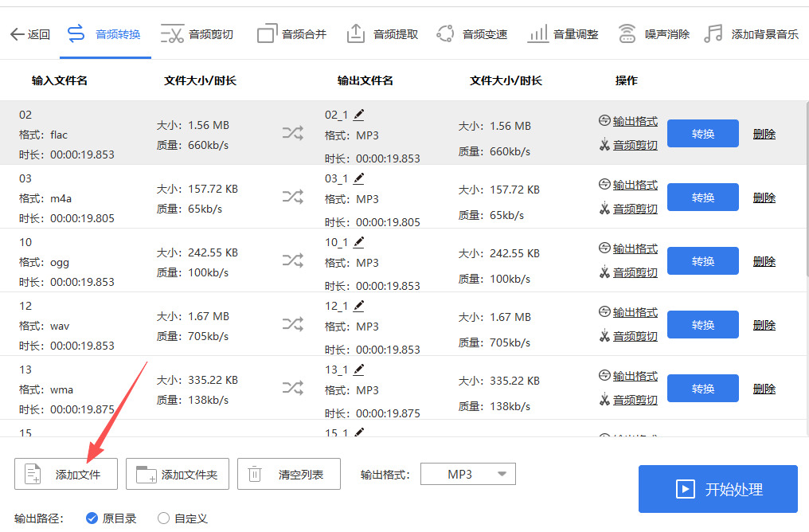Edit output name 12_1 with pencil icon
The image size is (809, 532).
point(358,306)
